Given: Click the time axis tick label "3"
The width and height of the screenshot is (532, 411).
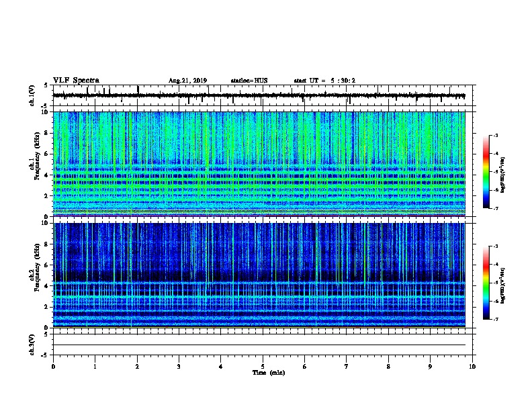Looking at the screenshot, I should (x=179, y=367).
